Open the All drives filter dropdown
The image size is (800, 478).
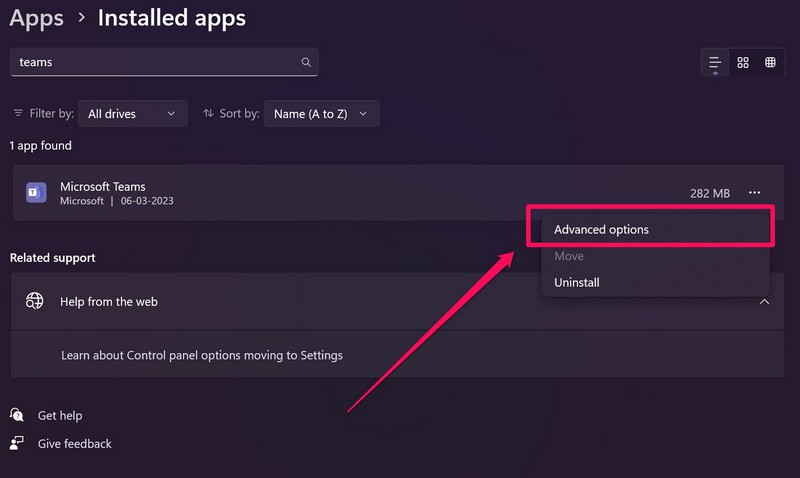pyautogui.click(x=132, y=114)
